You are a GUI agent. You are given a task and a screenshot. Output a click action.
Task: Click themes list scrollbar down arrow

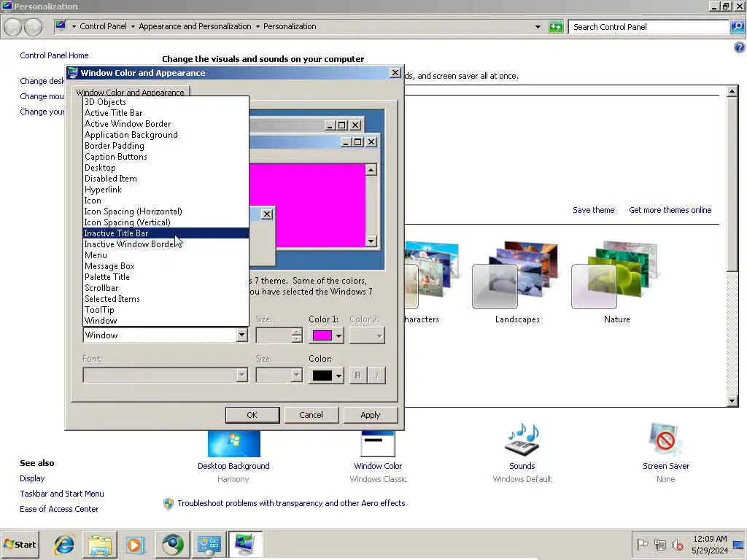(732, 401)
